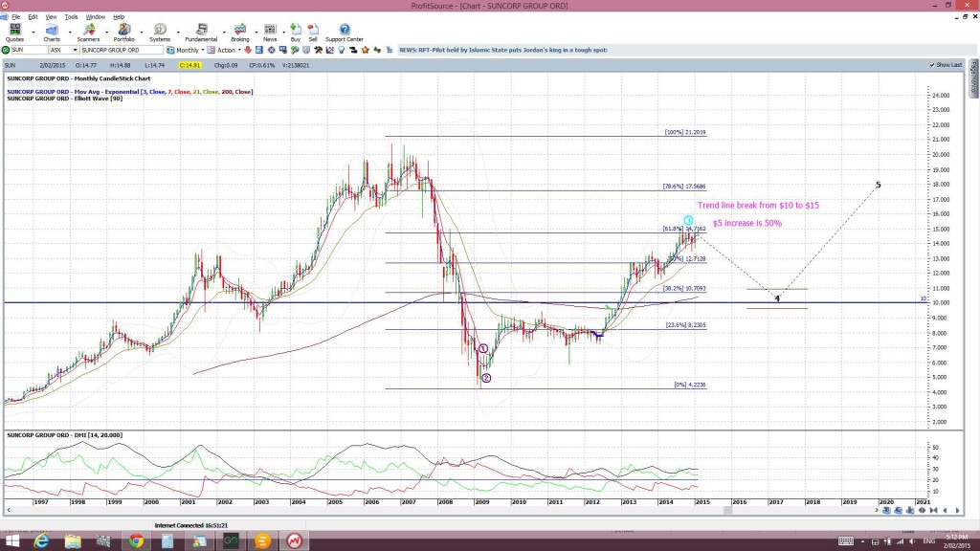Open the Support Center help icon
The height and width of the screenshot is (551, 980).
click(x=345, y=33)
